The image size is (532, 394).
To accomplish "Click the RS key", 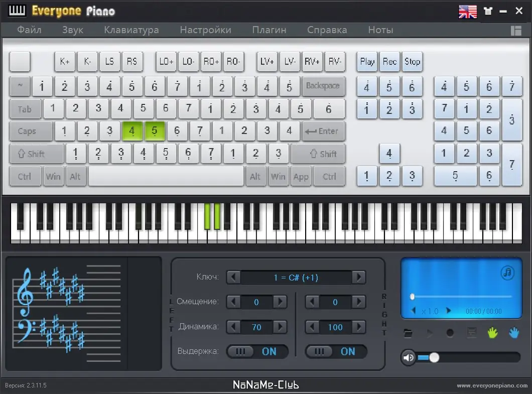I will [x=132, y=62].
